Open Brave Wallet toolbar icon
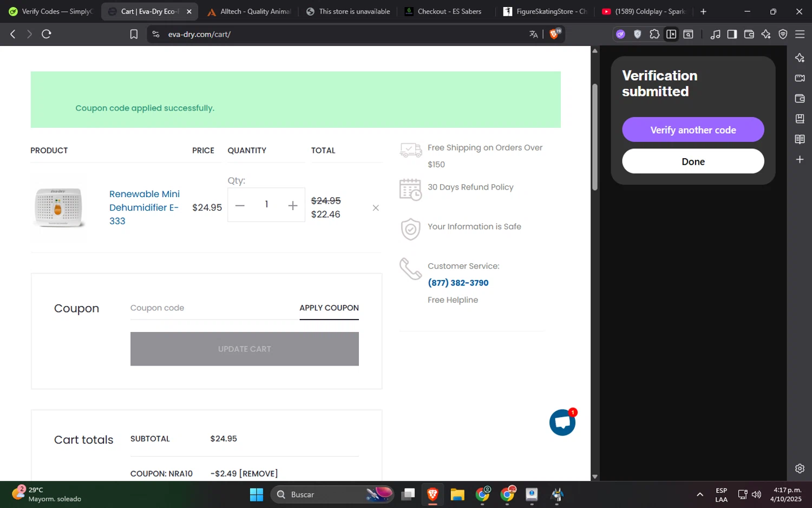 point(749,34)
